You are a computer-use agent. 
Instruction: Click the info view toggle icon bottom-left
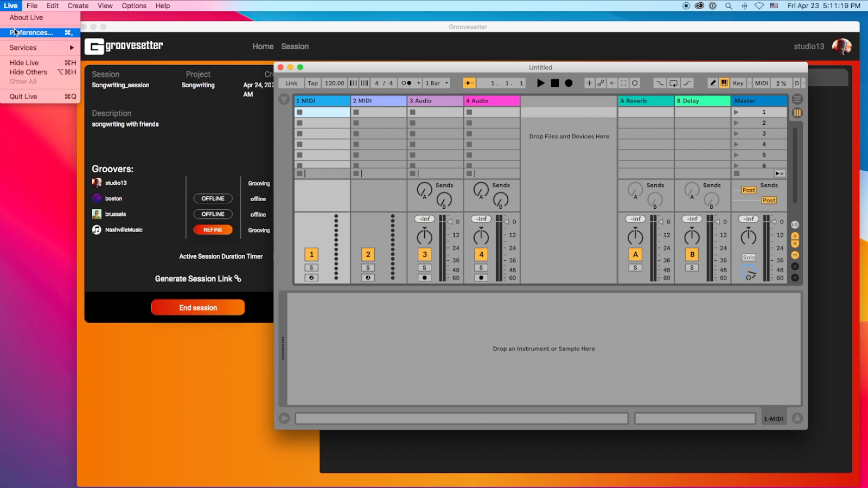click(284, 418)
